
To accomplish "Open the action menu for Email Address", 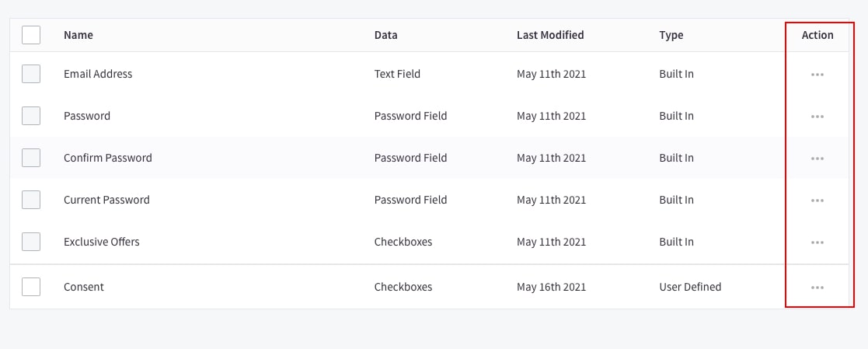I will [x=817, y=75].
